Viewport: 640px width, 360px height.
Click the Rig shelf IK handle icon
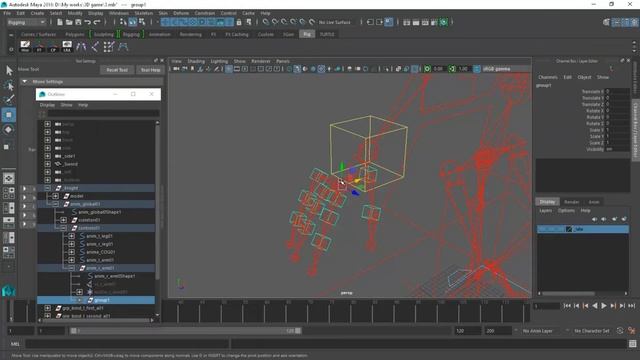(x=95, y=47)
